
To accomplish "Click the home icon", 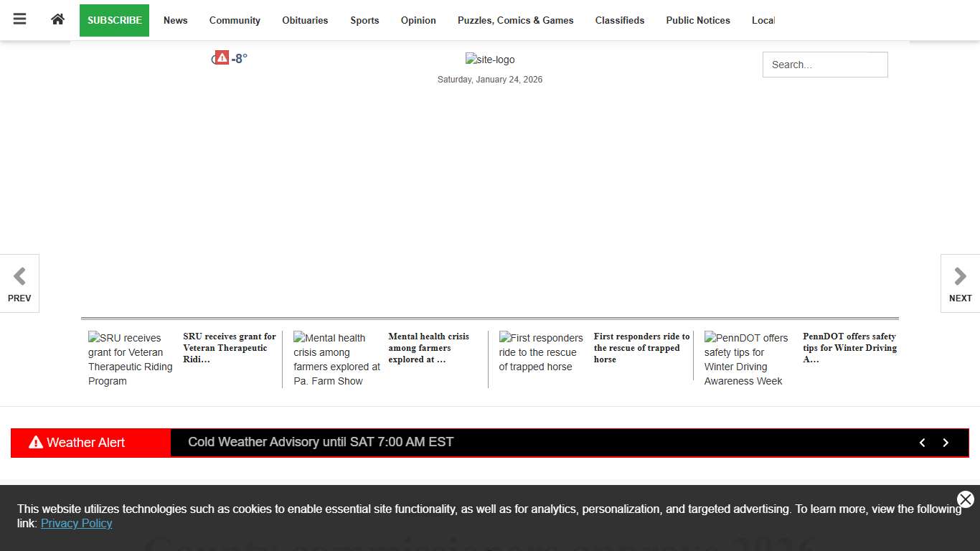I will 58,19.
